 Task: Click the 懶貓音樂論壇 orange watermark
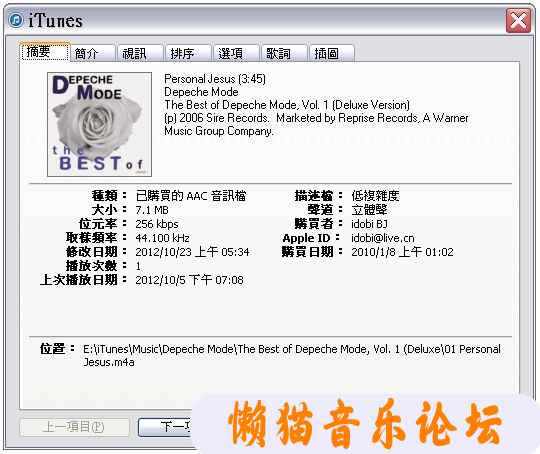click(364, 424)
